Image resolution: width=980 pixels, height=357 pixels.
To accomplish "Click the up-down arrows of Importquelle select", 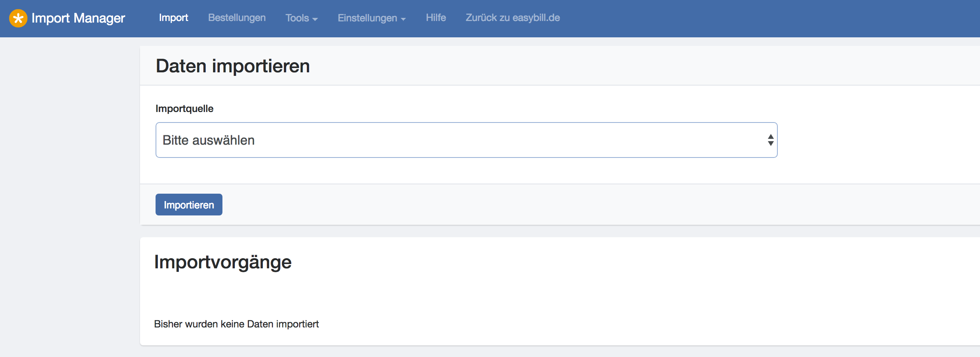I will (x=770, y=140).
